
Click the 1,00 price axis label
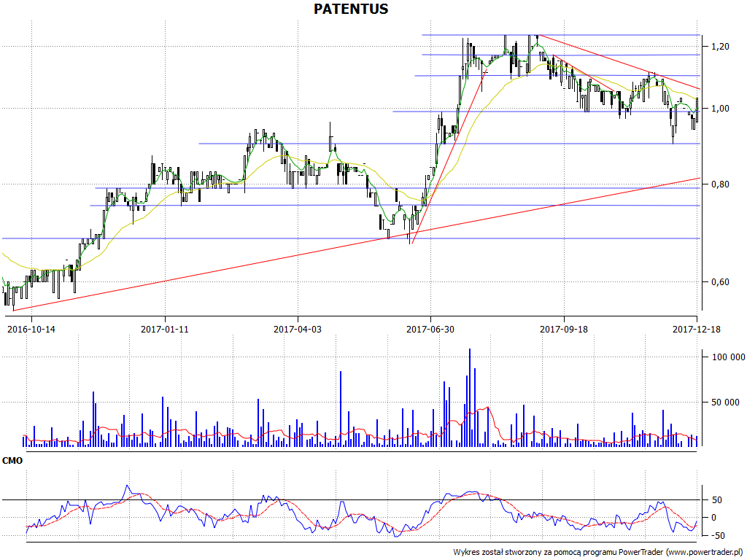(720, 109)
